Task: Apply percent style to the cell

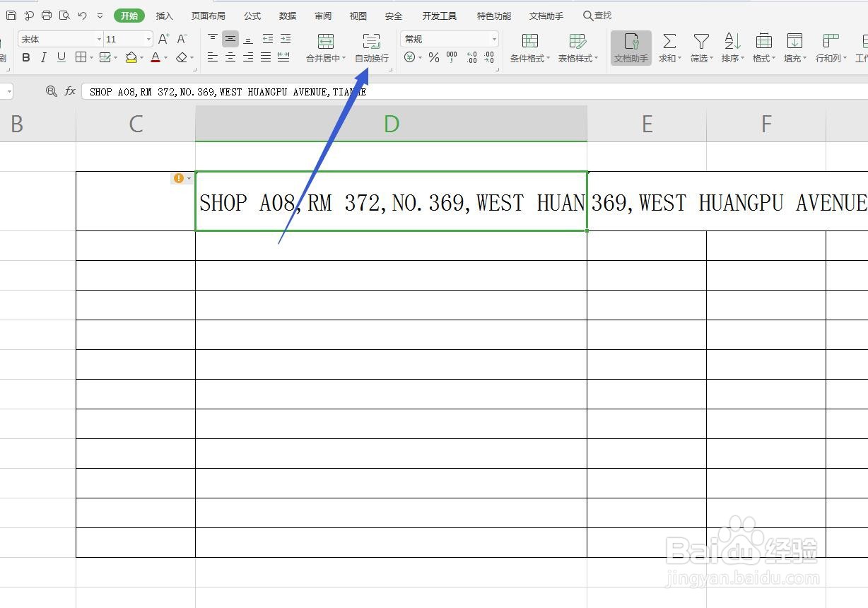Action: click(434, 58)
